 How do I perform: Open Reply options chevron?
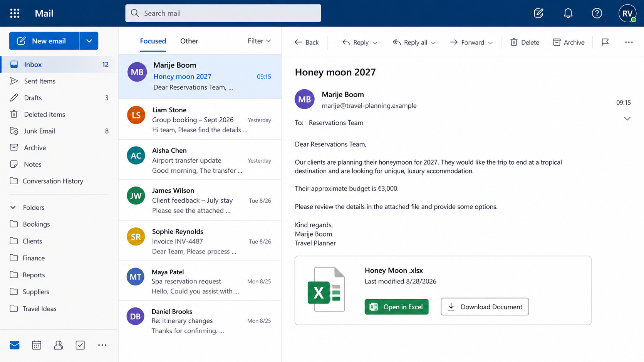375,43
